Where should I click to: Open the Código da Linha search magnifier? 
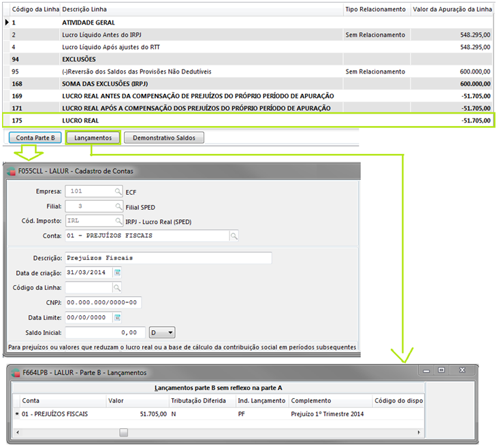pos(117,287)
